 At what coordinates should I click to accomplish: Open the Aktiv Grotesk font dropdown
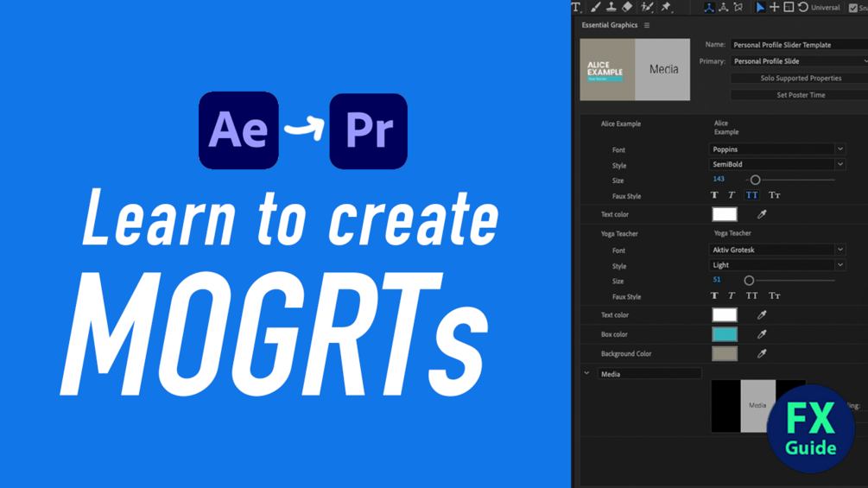point(777,250)
